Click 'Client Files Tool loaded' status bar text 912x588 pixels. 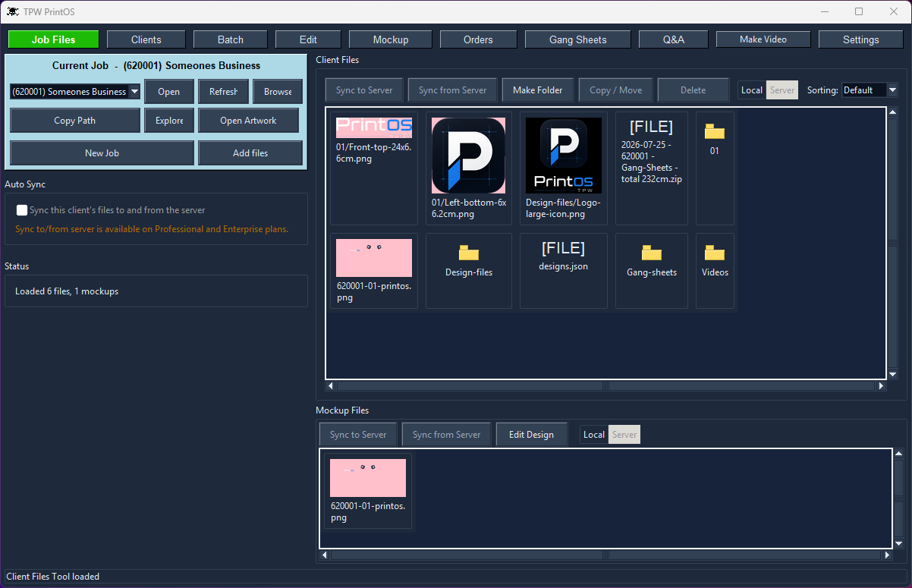[x=53, y=577]
